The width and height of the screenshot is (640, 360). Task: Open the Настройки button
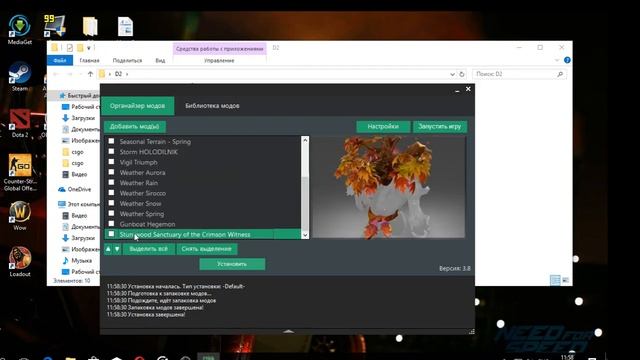point(383,127)
